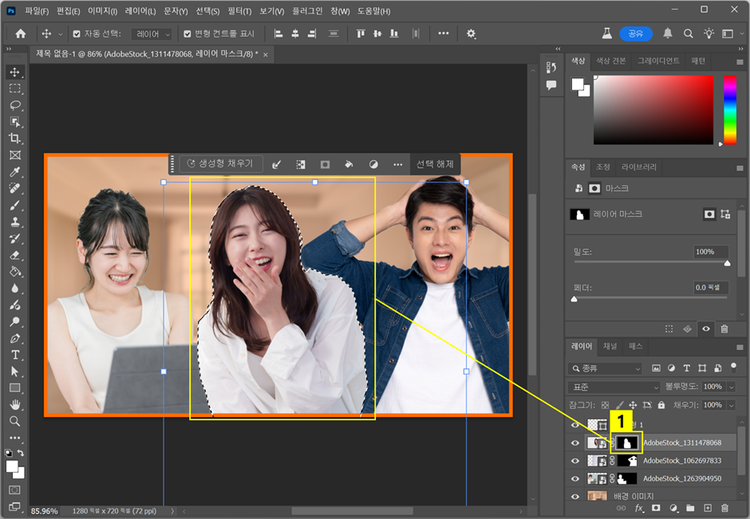Viewport: 750px width, 519px height.
Task: Open the layer style fx menu
Action: point(639,509)
